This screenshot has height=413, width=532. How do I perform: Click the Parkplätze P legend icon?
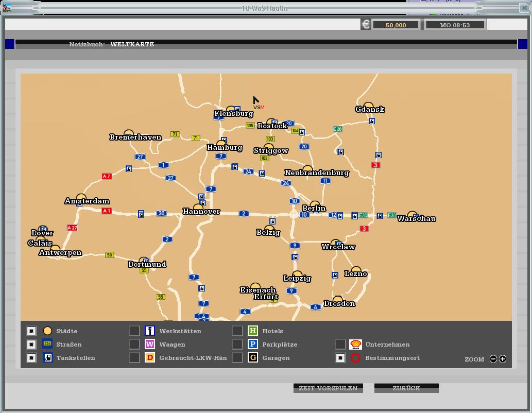point(252,345)
